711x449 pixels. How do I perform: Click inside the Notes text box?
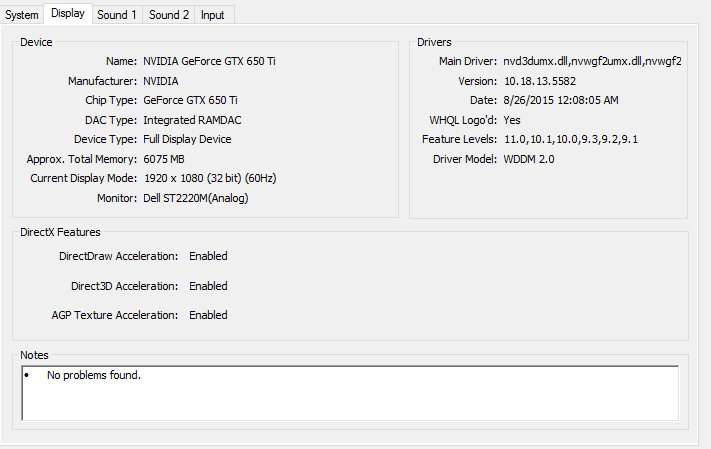[350, 400]
